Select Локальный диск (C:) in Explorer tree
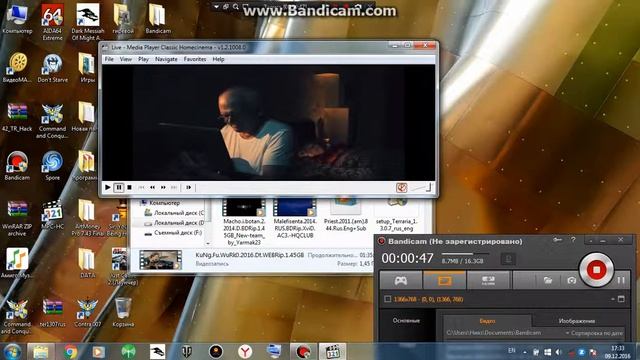The image size is (640, 360). 173,213
